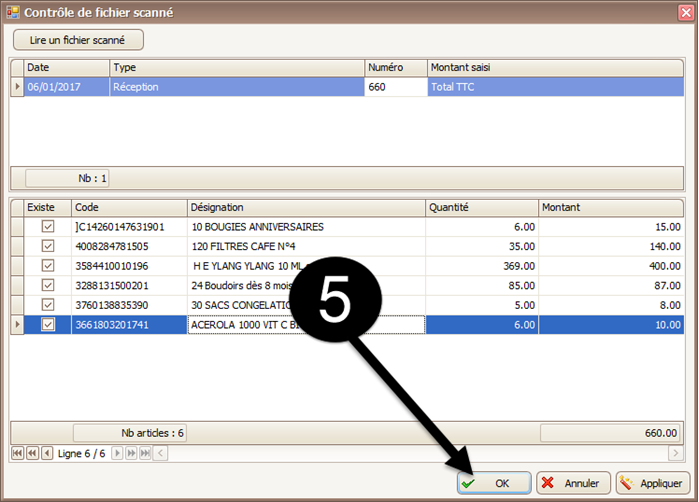Go to previous line navigation icon

coord(47,453)
